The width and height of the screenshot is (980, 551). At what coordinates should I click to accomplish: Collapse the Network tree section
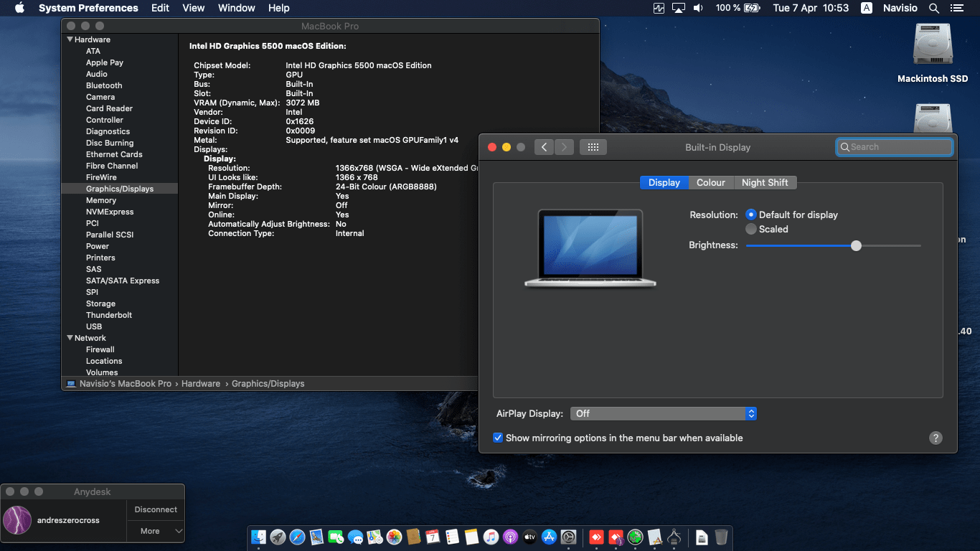point(70,338)
